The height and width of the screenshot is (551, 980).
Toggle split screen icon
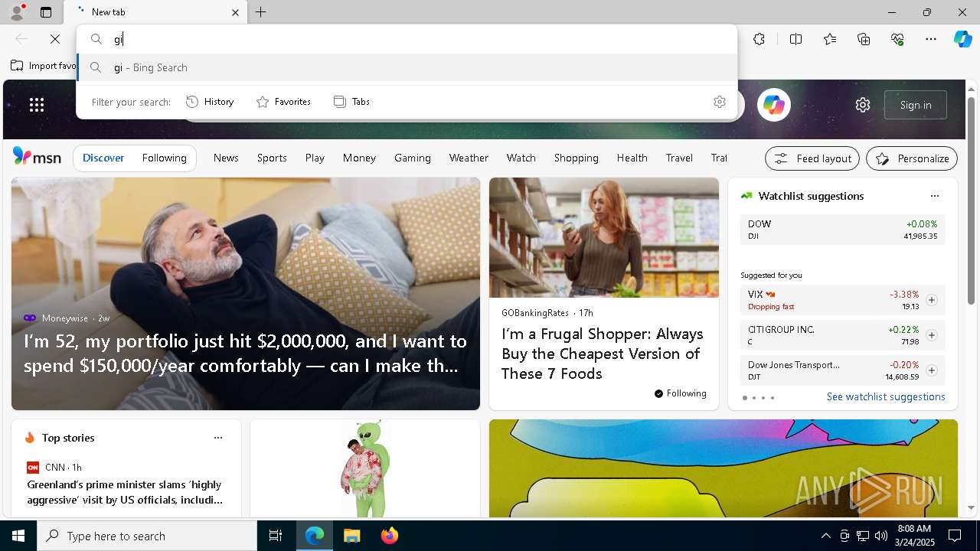click(x=796, y=39)
